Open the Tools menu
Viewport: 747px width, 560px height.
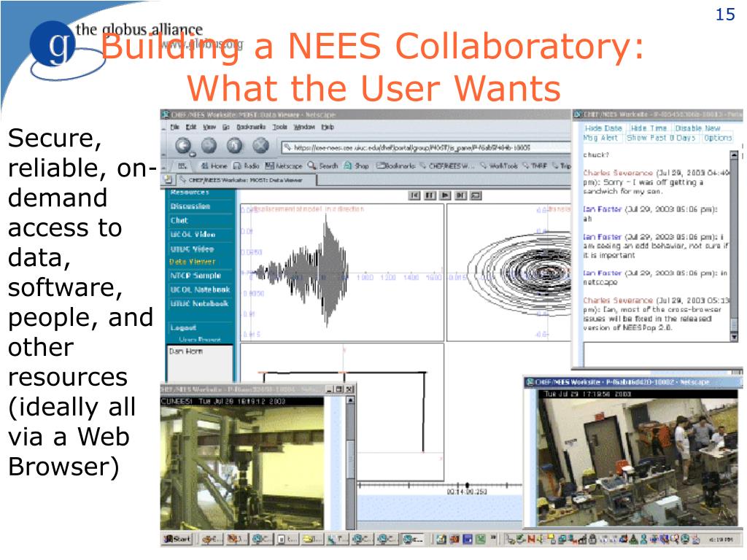pos(279,127)
